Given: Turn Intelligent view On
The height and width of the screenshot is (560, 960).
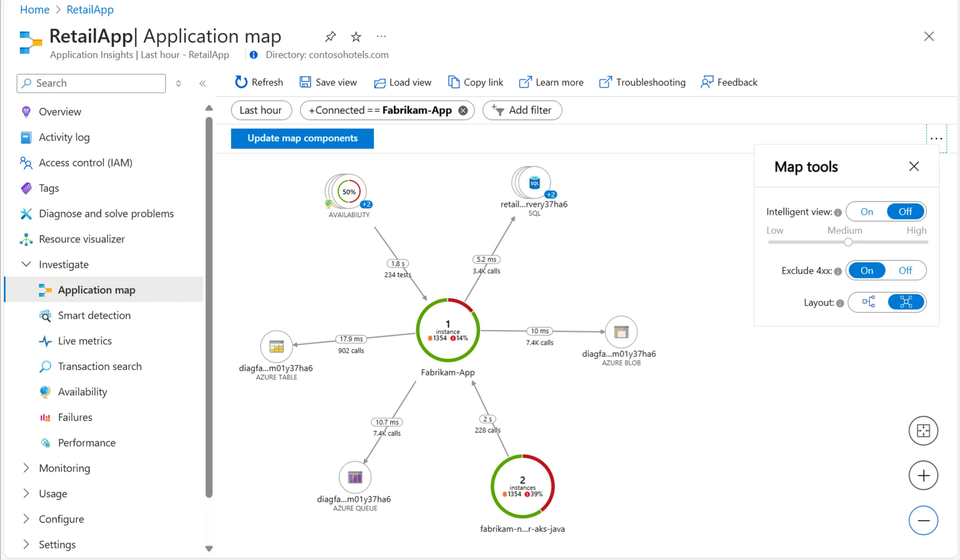Looking at the screenshot, I should pos(866,212).
